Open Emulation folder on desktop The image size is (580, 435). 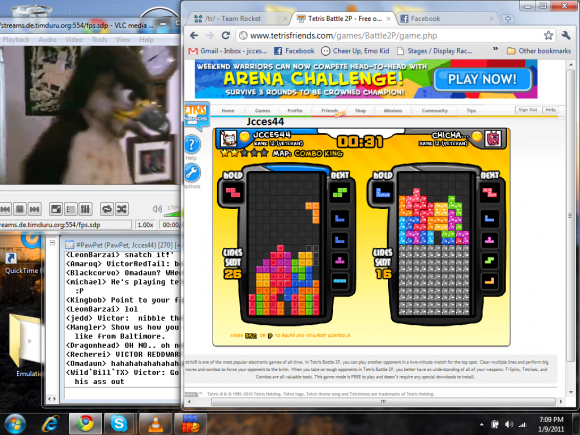tap(27, 346)
